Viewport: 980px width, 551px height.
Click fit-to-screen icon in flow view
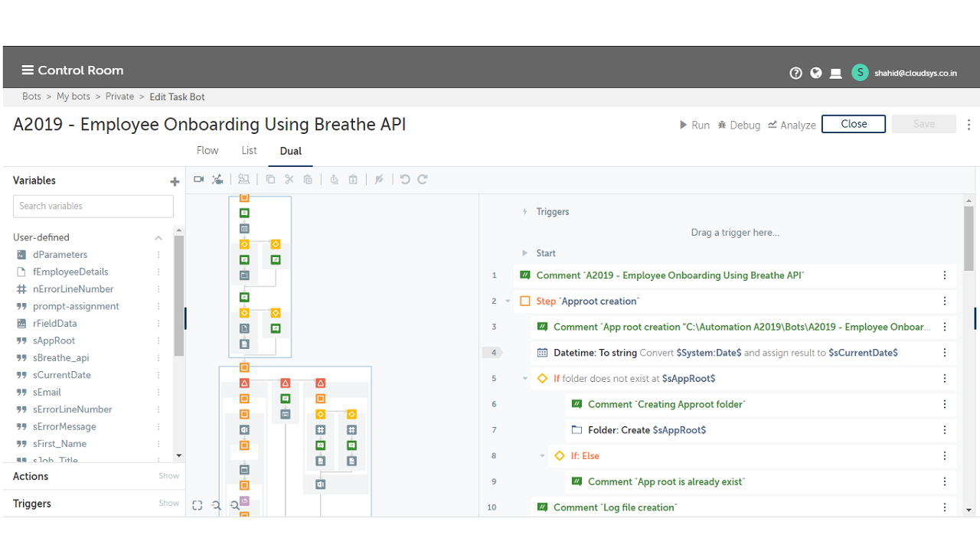pos(198,505)
